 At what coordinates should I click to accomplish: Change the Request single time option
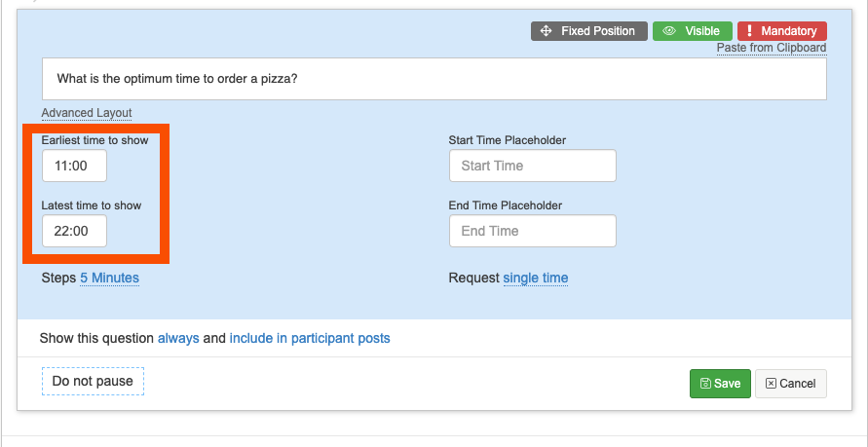[x=535, y=279]
